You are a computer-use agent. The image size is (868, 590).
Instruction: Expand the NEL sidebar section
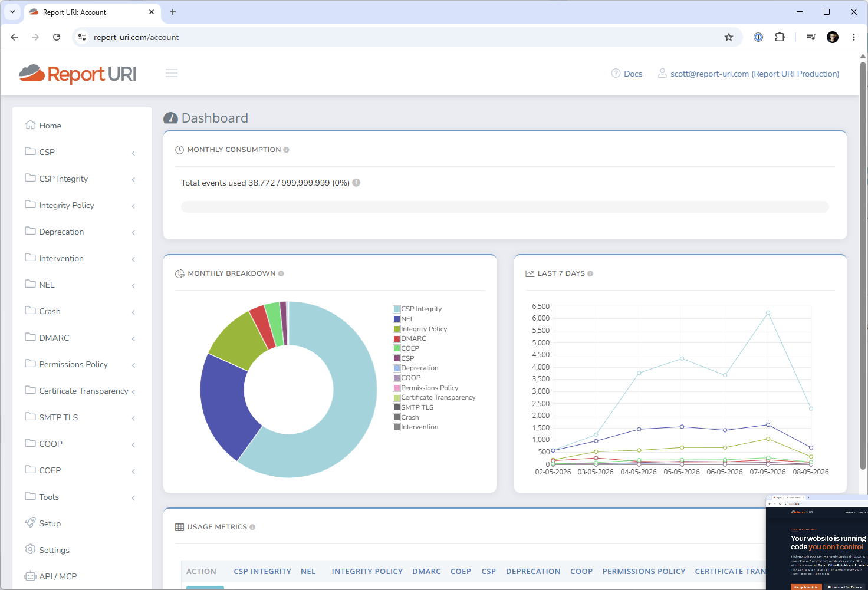82,285
